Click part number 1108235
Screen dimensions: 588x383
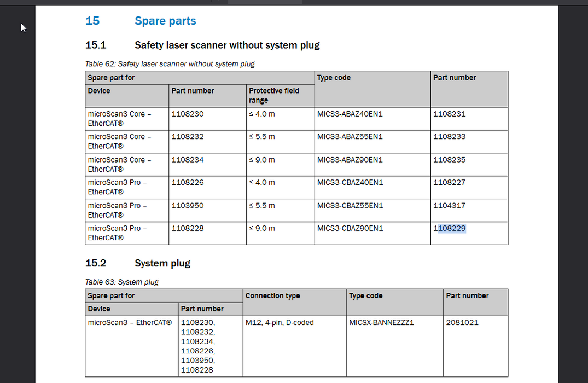click(x=449, y=160)
